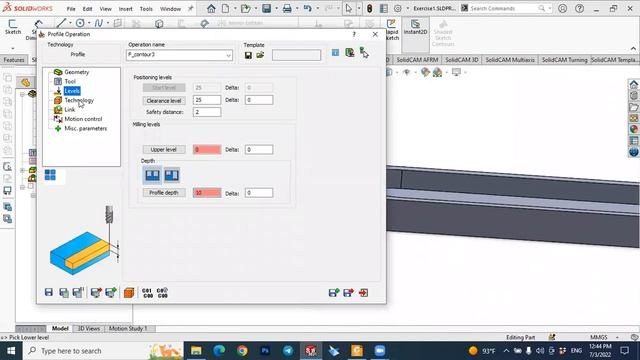Click the dialog help question mark
The width and height of the screenshot is (640, 360).
point(354,34)
